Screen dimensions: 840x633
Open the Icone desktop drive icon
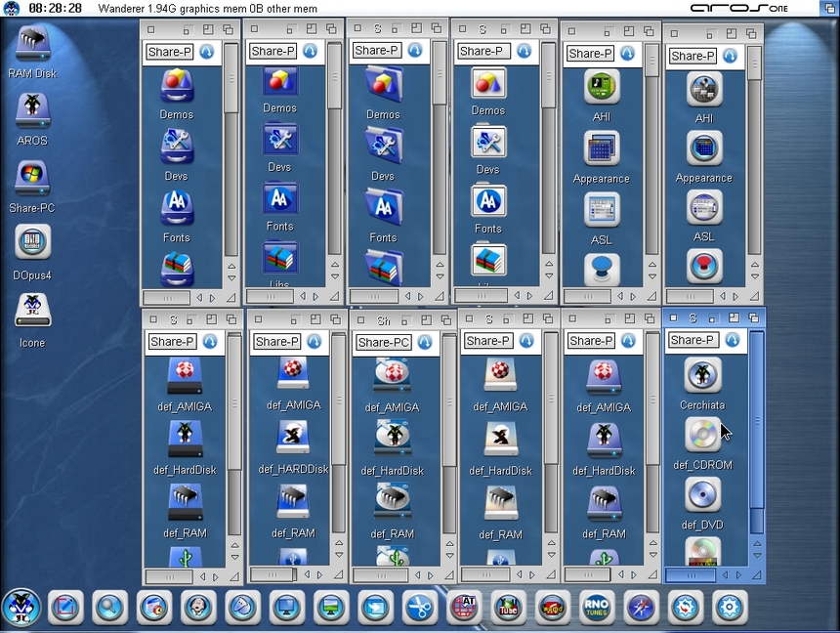(32, 312)
